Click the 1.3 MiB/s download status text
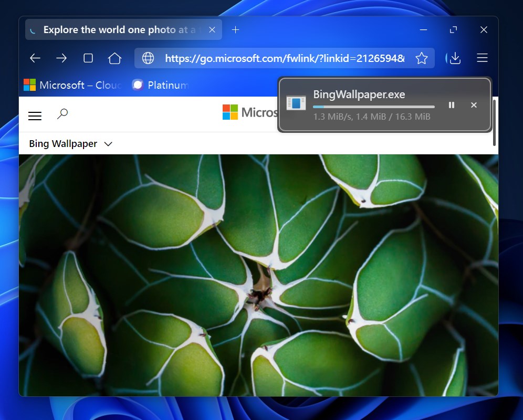 (372, 117)
